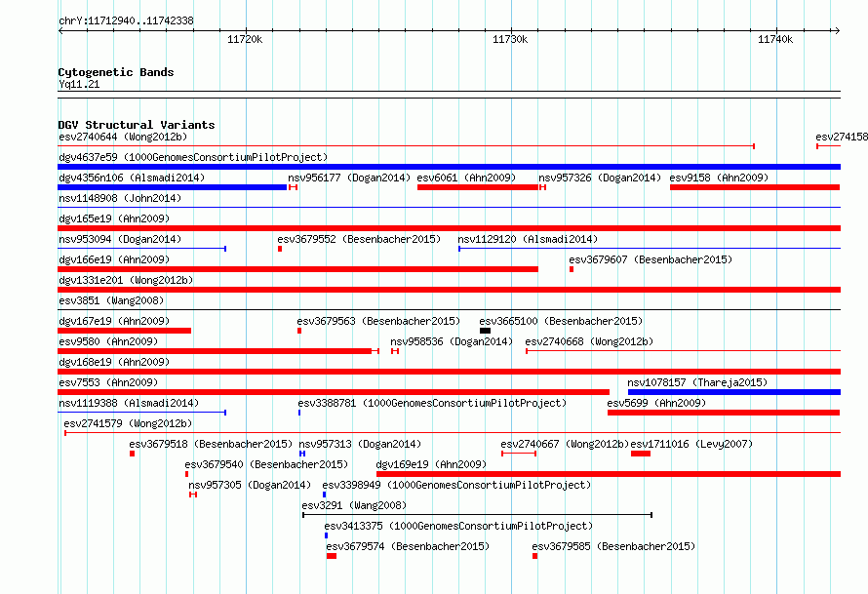Click the nsv957305 (Dogan2014) red glyph

click(193, 495)
